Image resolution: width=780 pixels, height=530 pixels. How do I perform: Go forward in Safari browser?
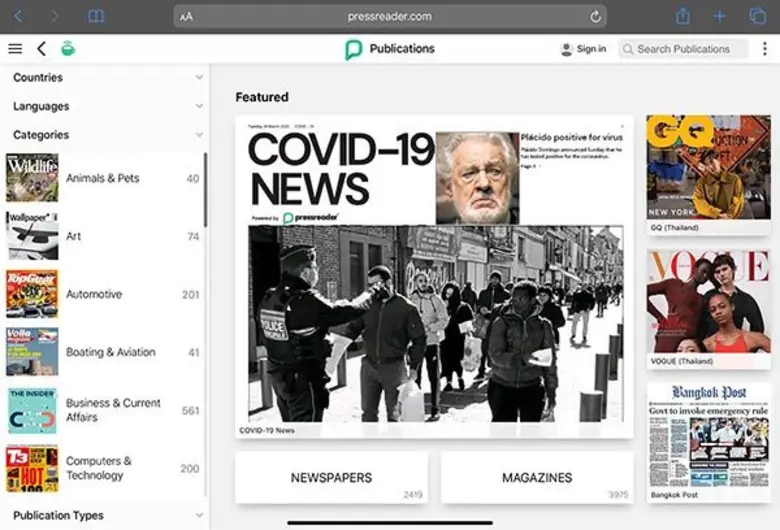pos(55,16)
